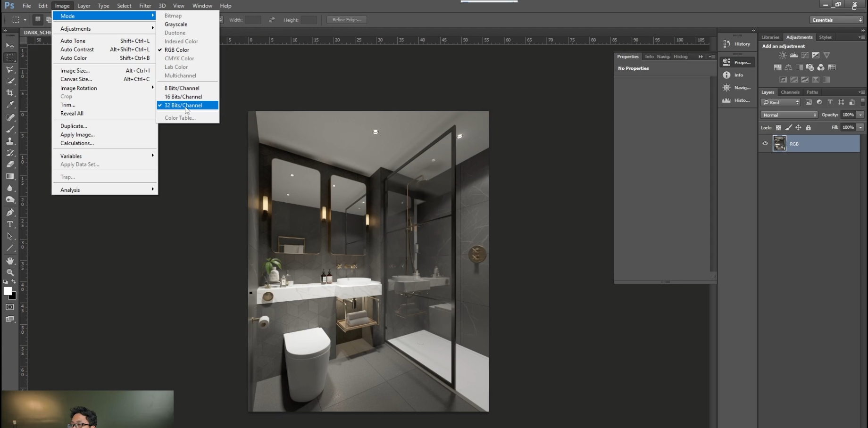Choose 16 Bits/Channel from the Mode submenu

click(184, 97)
